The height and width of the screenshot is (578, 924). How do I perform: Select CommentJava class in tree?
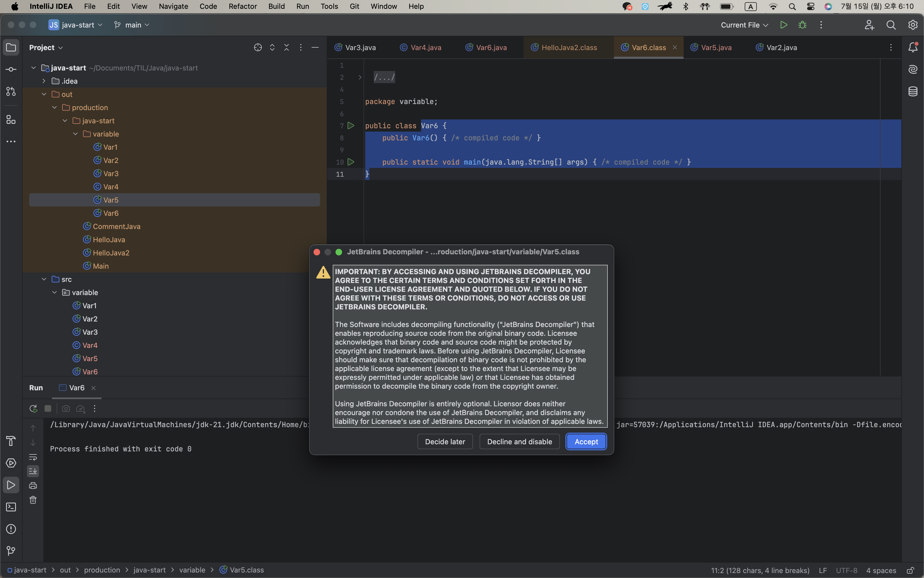tap(175, 227)
